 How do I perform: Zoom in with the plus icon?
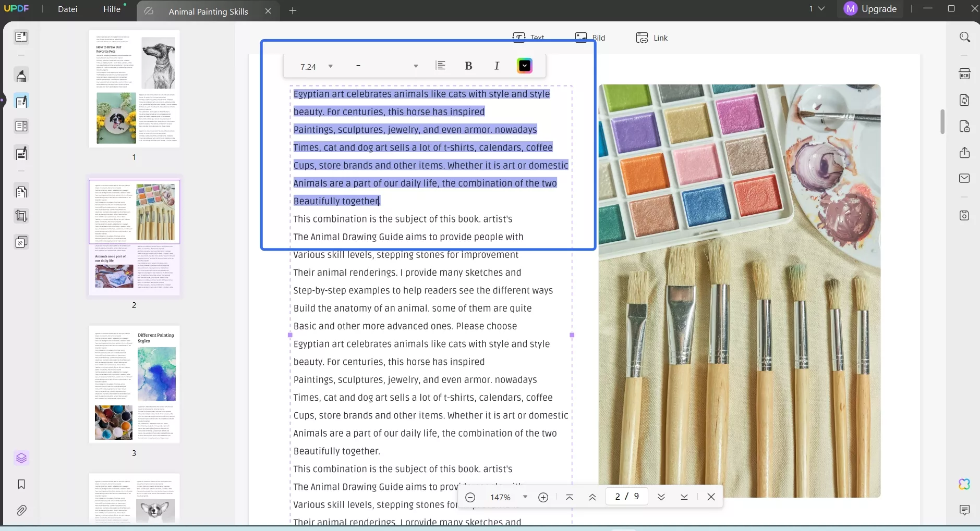pos(543,497)
